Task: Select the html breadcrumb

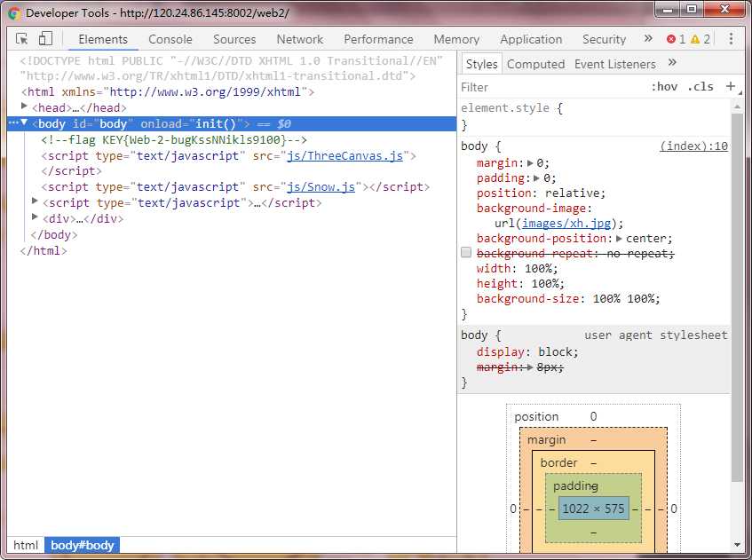Action: pos(26,545)
